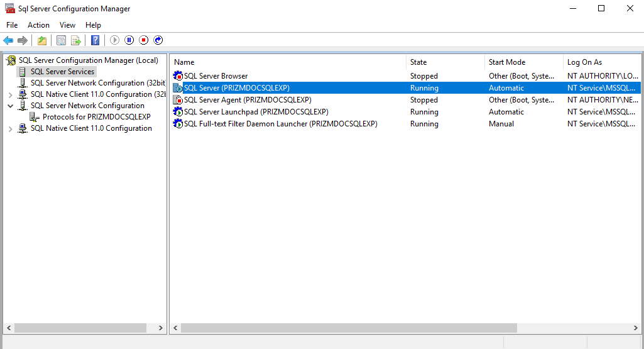Click the Export List toolbar icon

point(76,40)
